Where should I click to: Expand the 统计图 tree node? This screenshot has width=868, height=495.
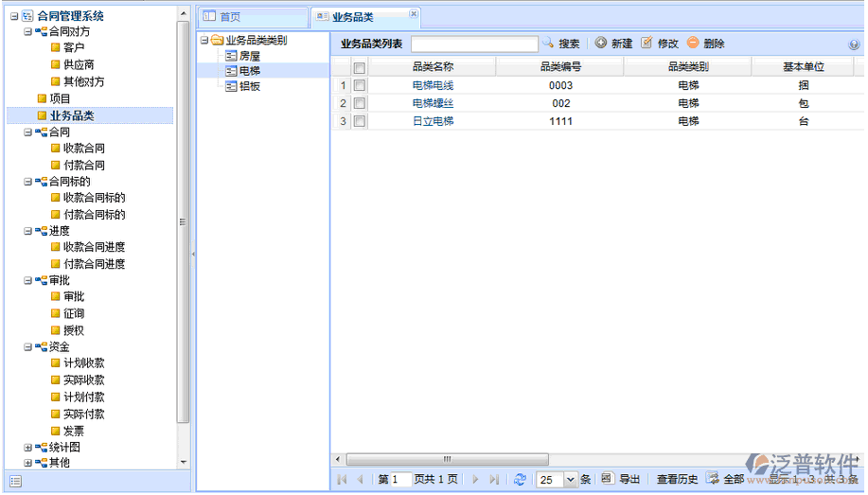pos(27,447)
